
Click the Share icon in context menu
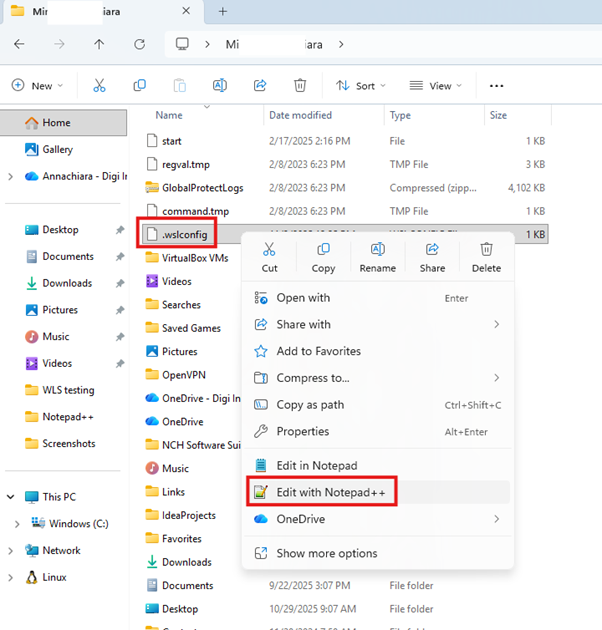coord(432,250)
